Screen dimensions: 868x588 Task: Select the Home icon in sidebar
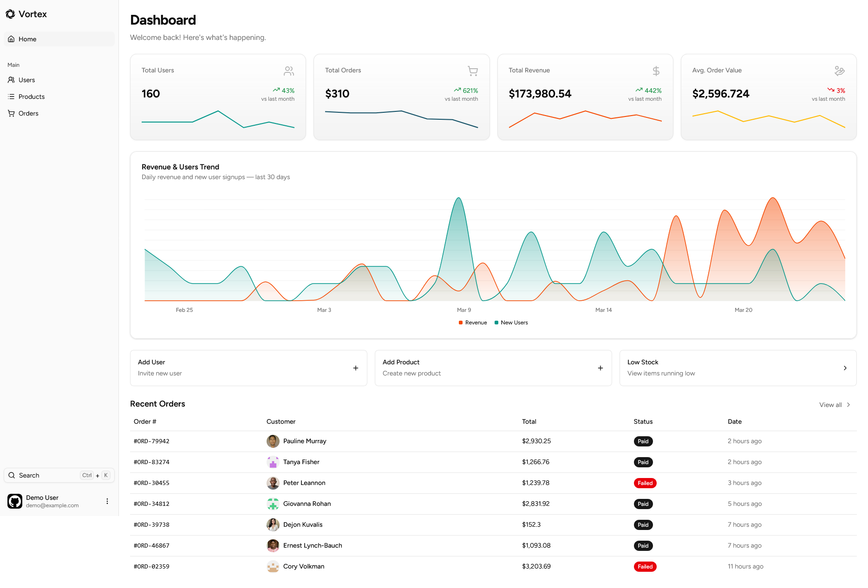11,39
